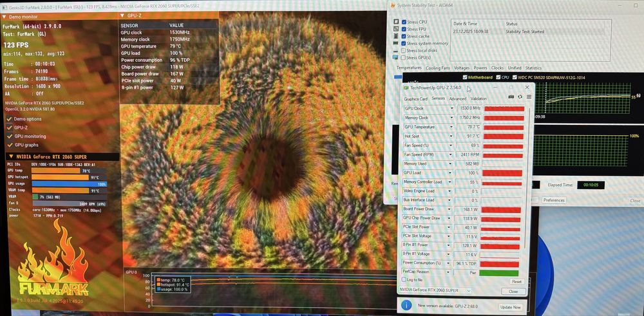This screenshot has height=316, width=644.
Task: Switch to Advanced tab in GPU-Z
Action: coord(457,99)
